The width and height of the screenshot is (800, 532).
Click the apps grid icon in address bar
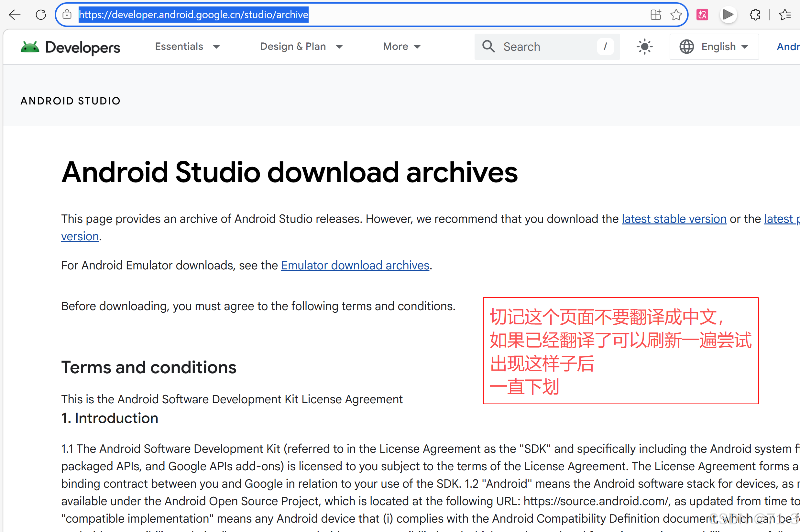(x=655, y=15)
